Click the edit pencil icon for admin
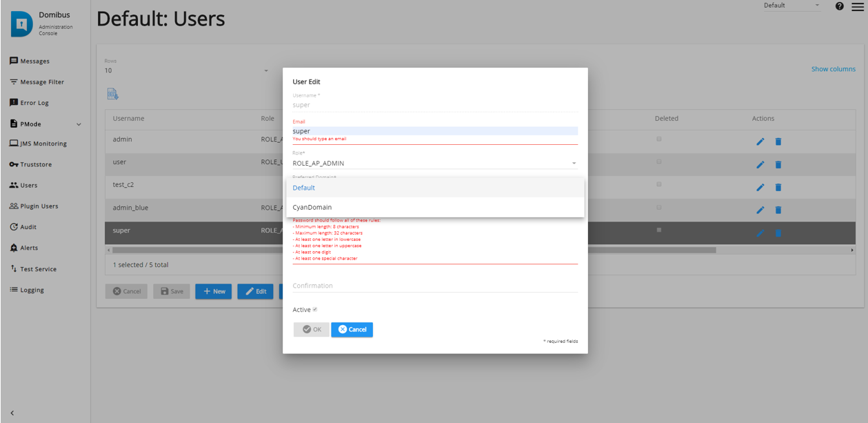868x423 pixels. (x=760, y=141)
